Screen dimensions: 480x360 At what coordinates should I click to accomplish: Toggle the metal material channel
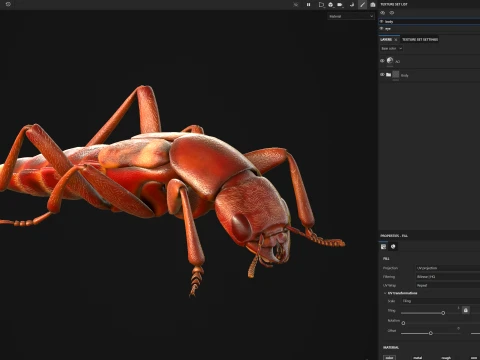click(x=418, y=358)
